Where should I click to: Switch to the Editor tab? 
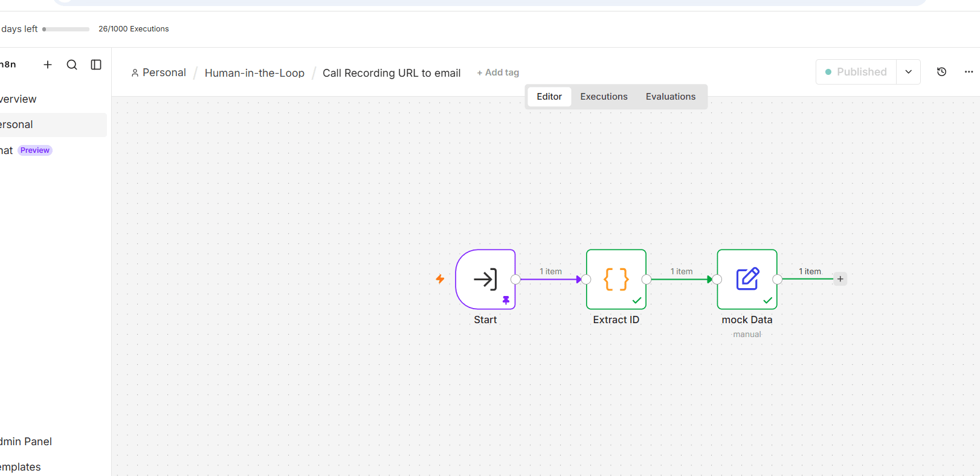549,97
